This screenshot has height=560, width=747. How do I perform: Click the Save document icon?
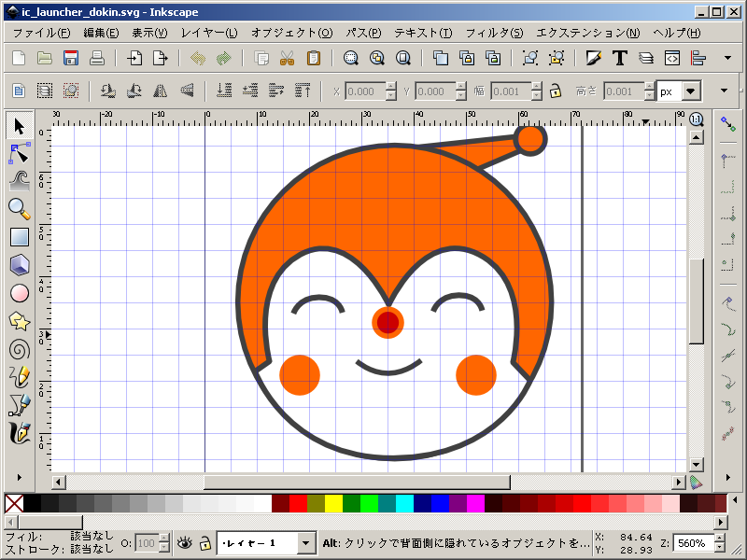coord(70,58)
